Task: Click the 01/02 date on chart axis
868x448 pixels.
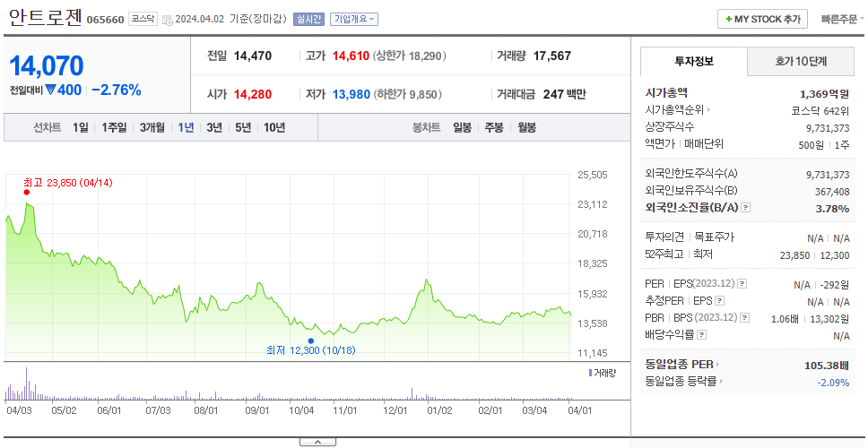Action: 440,411
